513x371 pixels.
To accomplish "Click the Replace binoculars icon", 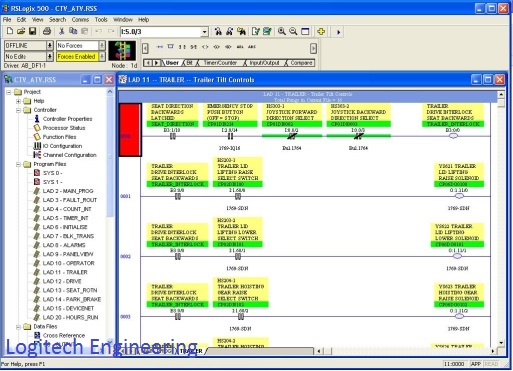I will [241, 31].
